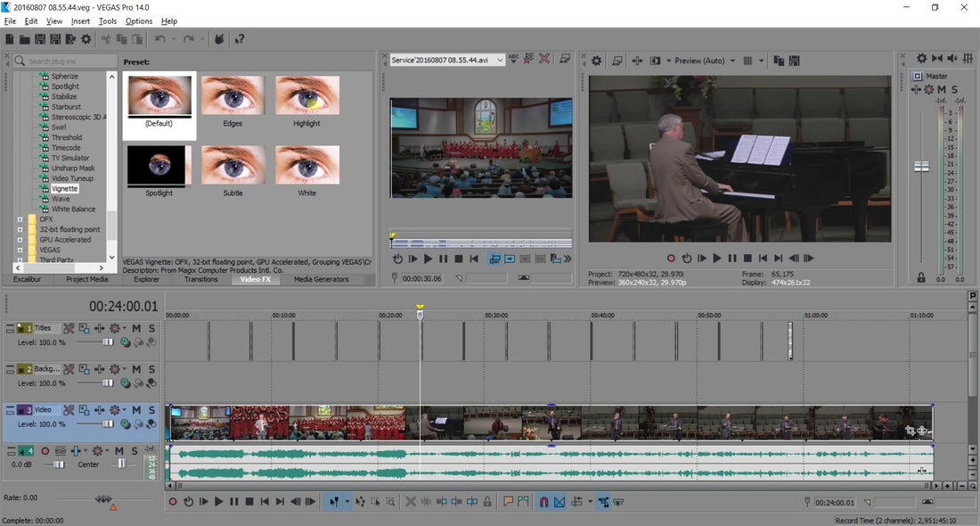Mute the Titles track

click(136, 328)
